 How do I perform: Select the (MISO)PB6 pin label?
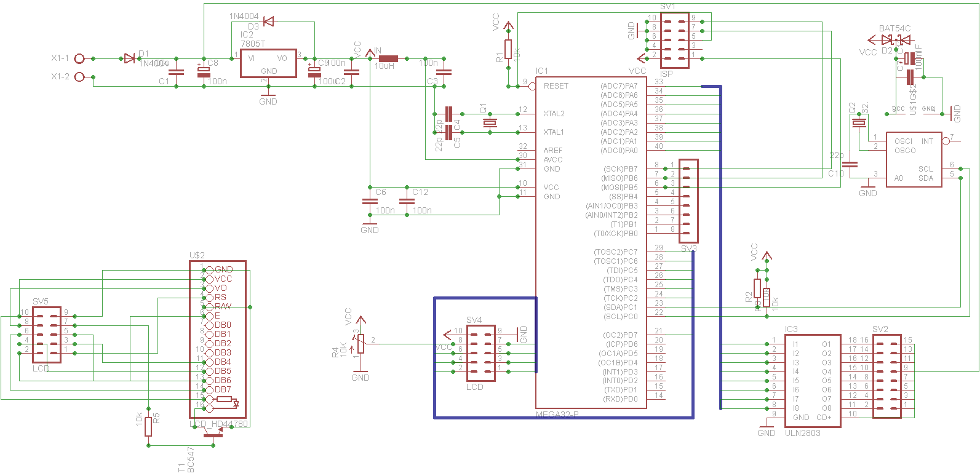[x=619, y=178]
